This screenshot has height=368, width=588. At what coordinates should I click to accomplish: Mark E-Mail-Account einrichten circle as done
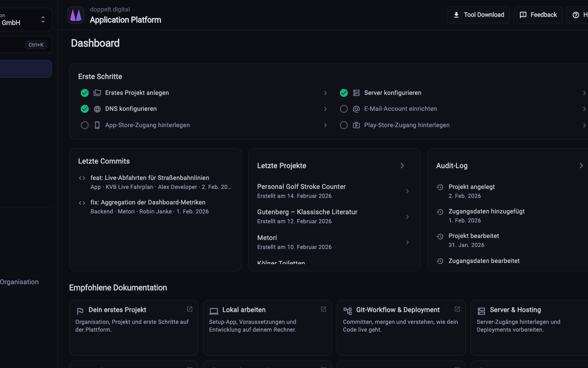click(x=344, y=109)
